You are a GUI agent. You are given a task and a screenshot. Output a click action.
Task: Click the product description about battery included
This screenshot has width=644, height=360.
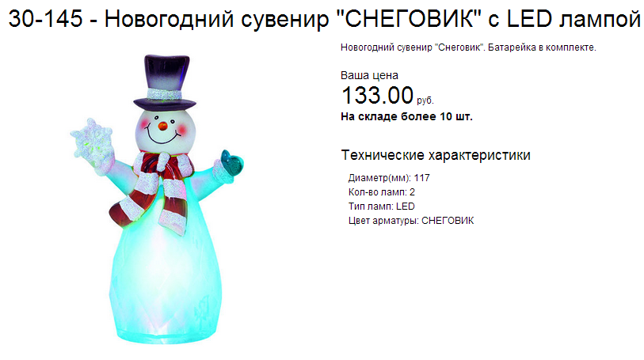[468, 47]
